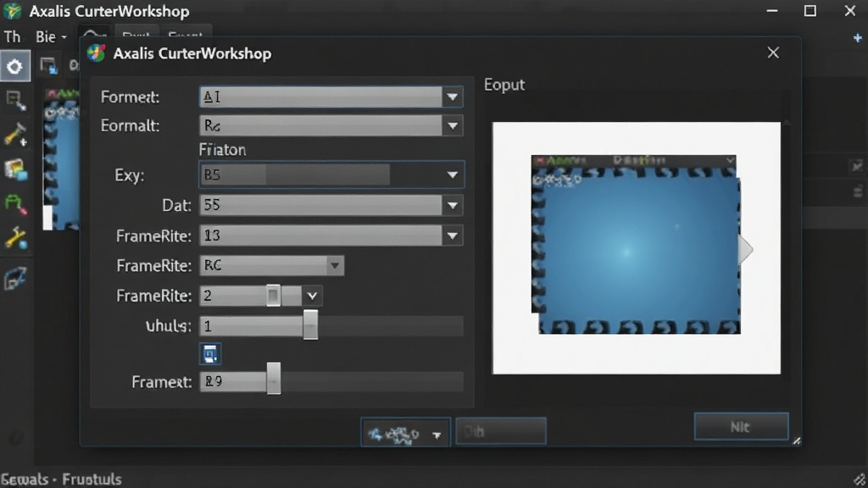Open the Bie menu dropdown
Image resolution: width=868 pixels, height=488 pixels.
click(x=51, y=37)
